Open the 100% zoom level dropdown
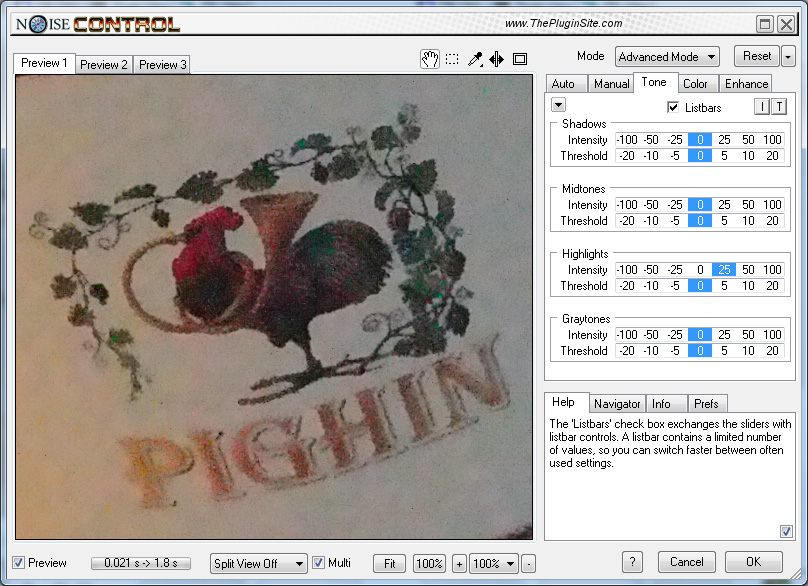 pos(494,563)
